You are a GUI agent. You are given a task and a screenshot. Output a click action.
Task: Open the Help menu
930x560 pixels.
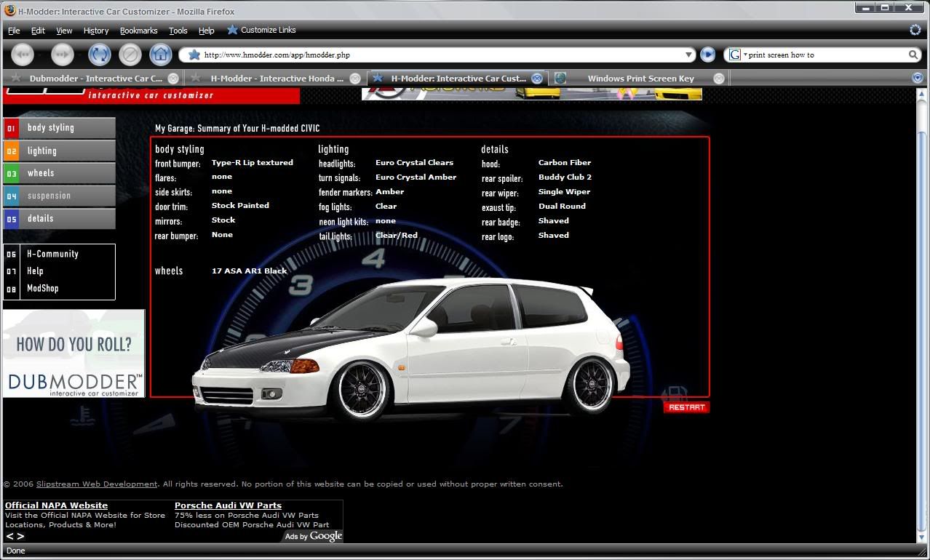point(207,31)
